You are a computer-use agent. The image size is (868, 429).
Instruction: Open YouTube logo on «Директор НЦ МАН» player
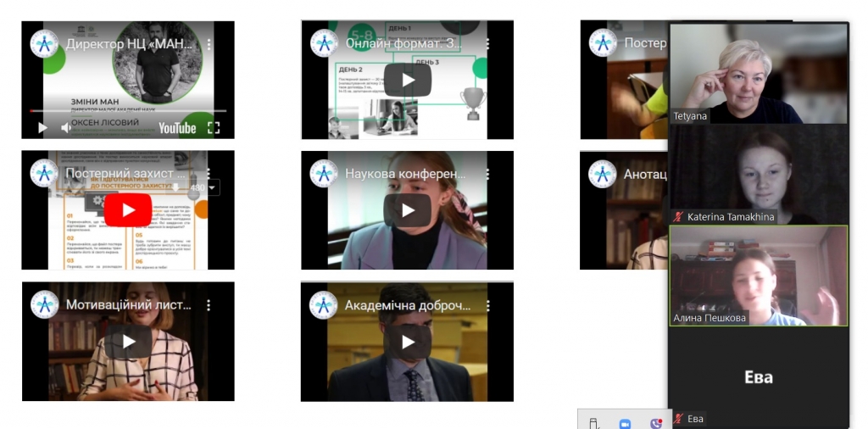pyautogui.click(x=177, y=128)
